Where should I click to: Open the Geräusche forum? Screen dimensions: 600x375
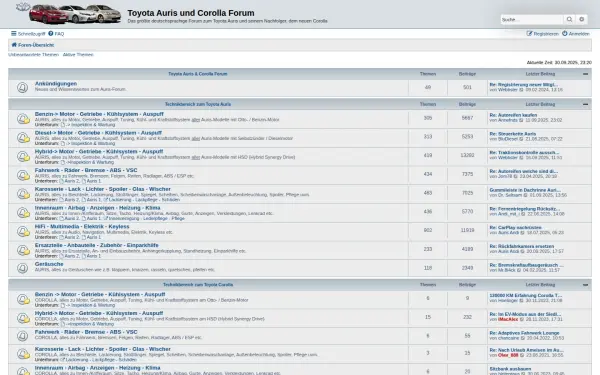pos(49,264)
